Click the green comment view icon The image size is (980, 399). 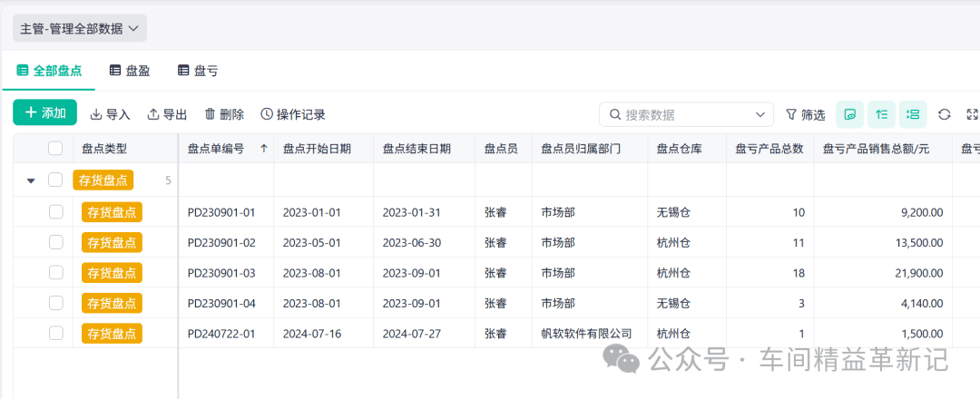[x=850, y=114]
